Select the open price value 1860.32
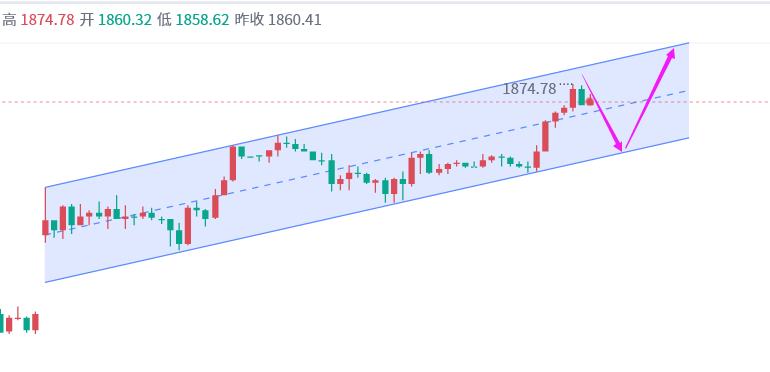770x372 pixels. coord(125,20)
